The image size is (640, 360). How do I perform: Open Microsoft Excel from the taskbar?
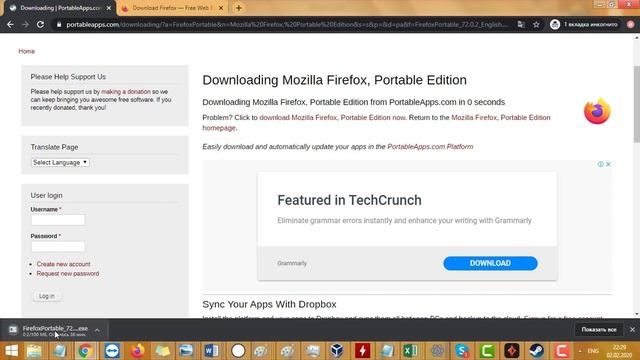pyautogui.click(x=410, y=351)
